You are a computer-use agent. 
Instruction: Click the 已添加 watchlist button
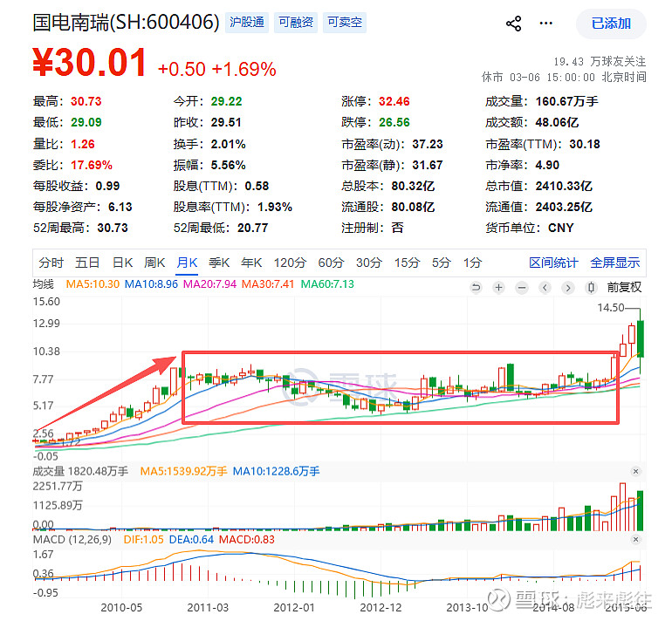point(611,24)
